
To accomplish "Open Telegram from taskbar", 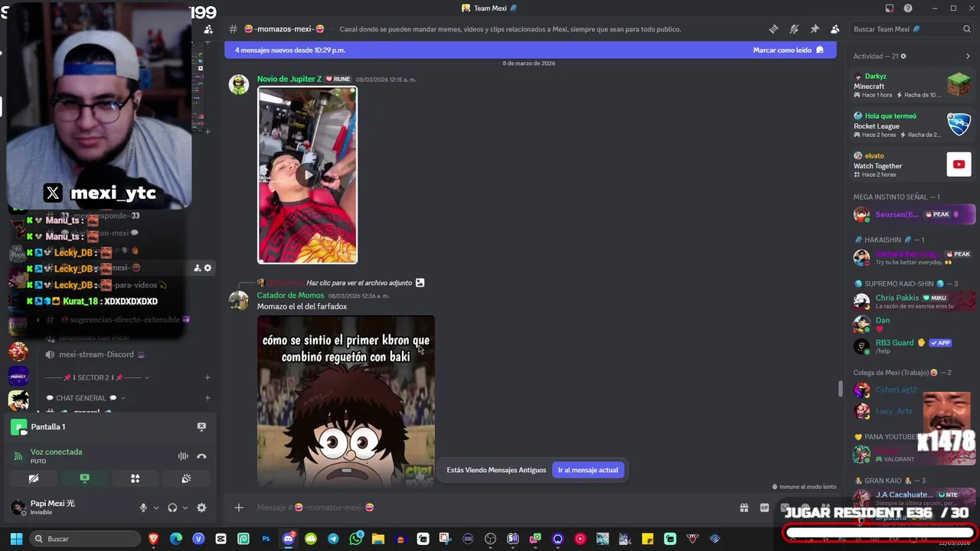I will 333,539.
